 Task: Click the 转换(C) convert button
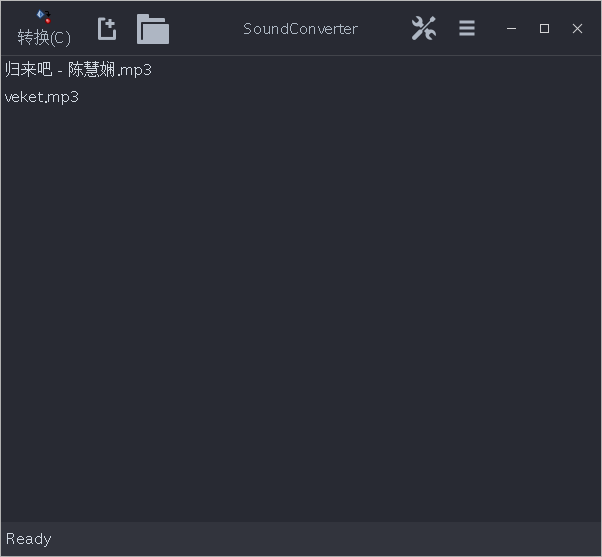[x=44, y=29]
